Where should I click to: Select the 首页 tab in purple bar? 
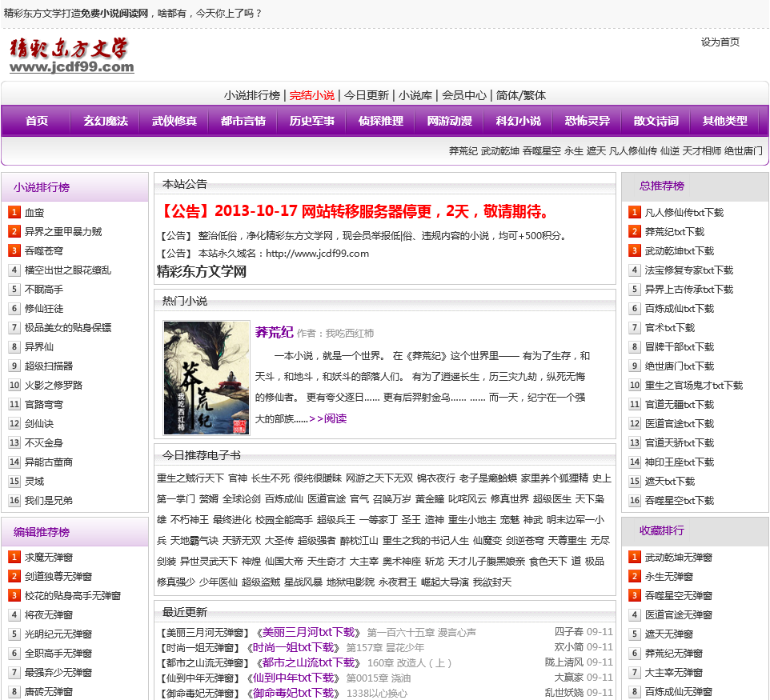pyautogui.click(x=37, y=121)
